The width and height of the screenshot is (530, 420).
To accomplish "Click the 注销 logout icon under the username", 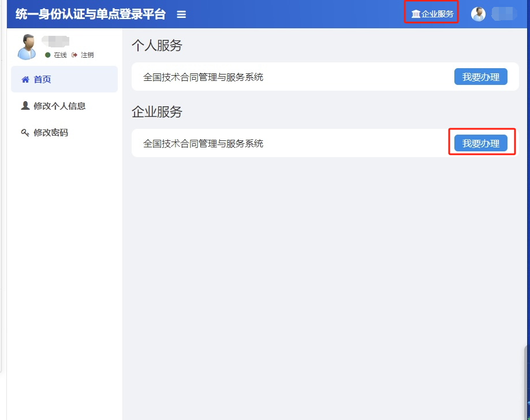I will coord(74,55).
